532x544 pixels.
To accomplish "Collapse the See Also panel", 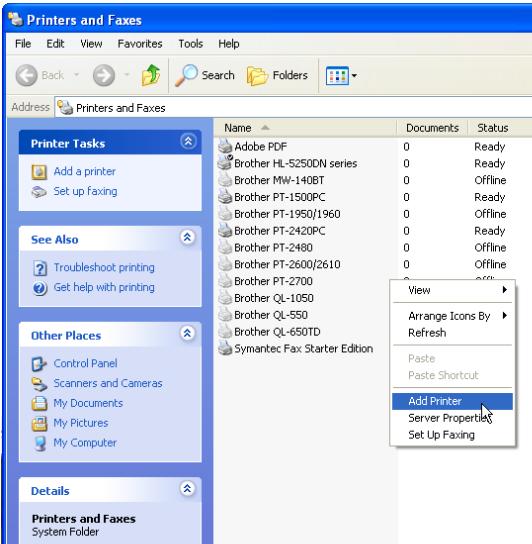I will click(x=187, y=237).
